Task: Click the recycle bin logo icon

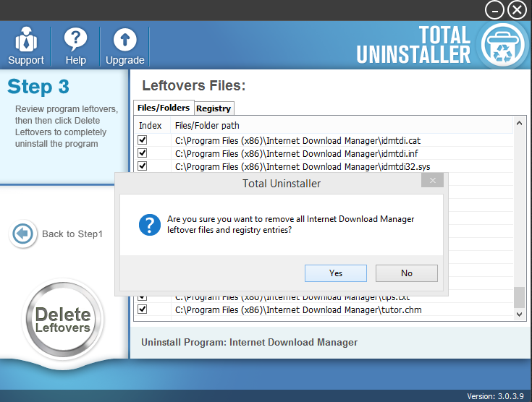Action: [503, 44]
